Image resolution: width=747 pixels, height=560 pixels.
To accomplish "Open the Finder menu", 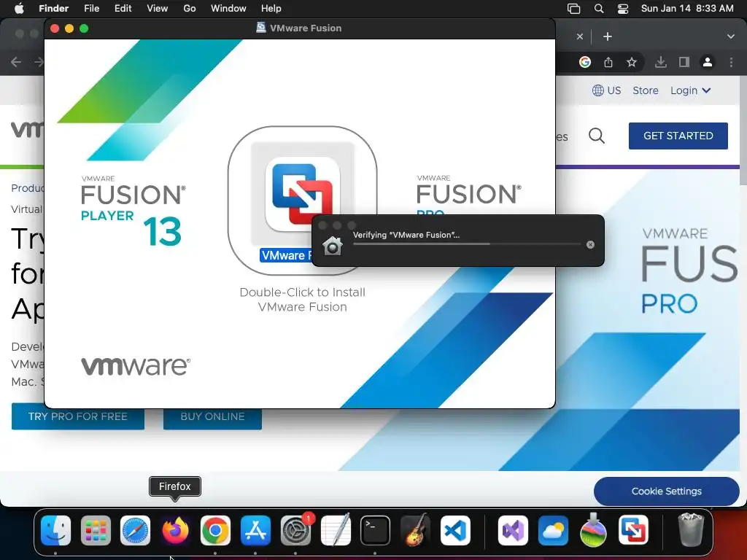I will (53, 9).
